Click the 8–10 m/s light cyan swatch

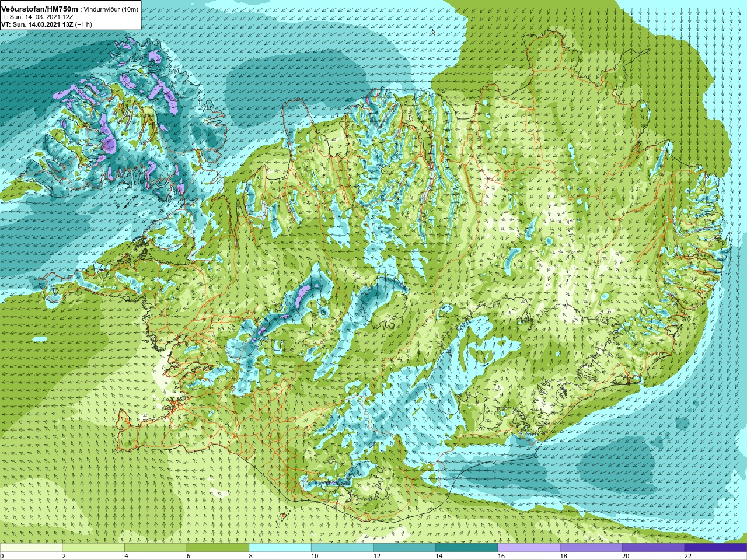click(x=280, y=548)
